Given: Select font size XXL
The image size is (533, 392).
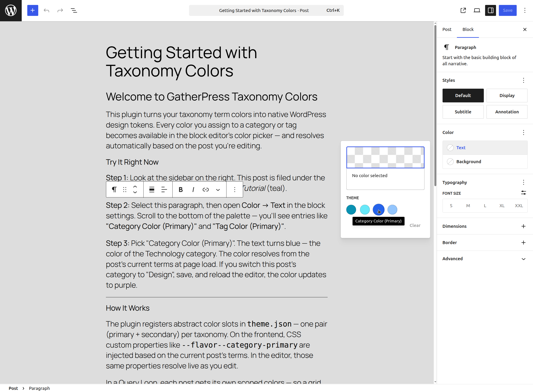Looking at the screenshot, I should coord(519,206).
